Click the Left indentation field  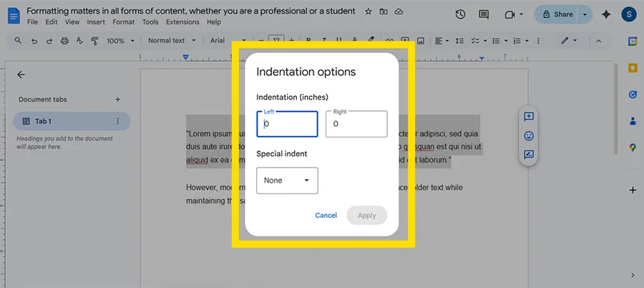point(287,124)
